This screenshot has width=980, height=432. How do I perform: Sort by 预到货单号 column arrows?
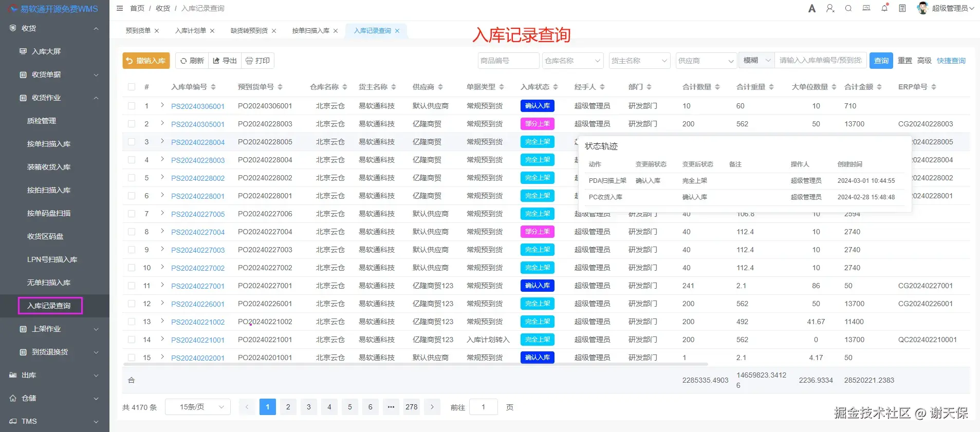[x=280, y=87]
